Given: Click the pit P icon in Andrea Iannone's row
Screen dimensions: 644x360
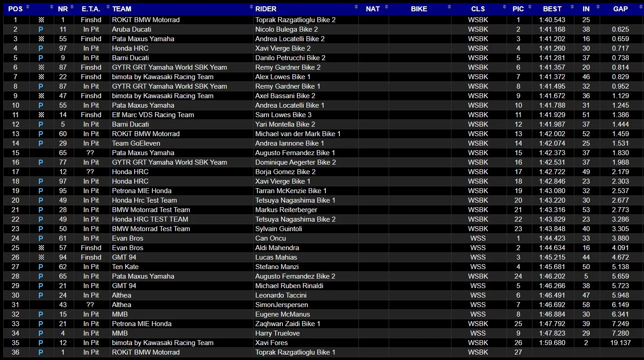Looking at the screenshot, I should pos(41,143).
